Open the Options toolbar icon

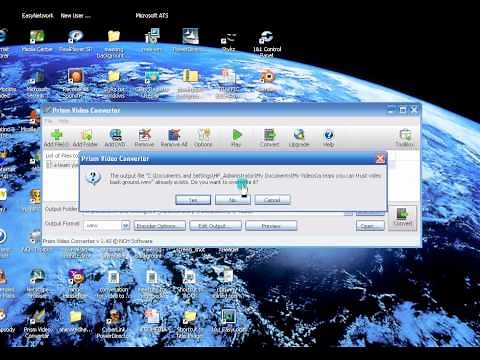pos(203,138)
